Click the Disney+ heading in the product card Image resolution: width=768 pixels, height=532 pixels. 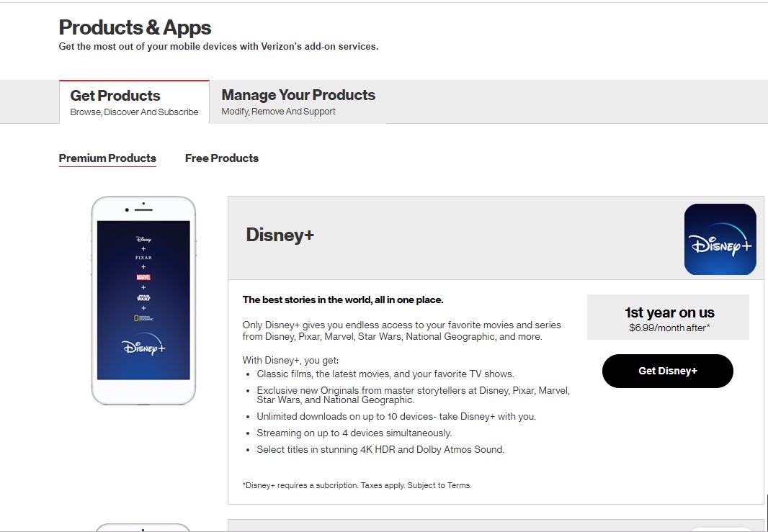(x=280, y=235)
